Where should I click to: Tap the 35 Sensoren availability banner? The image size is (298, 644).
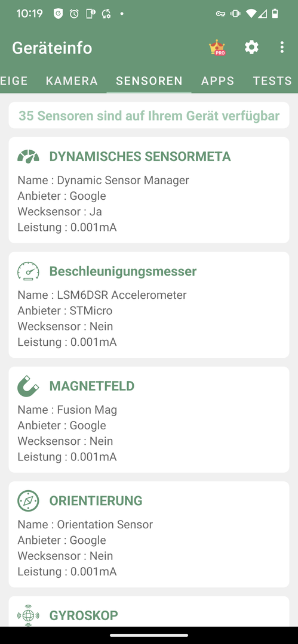(x=149, y=116)
